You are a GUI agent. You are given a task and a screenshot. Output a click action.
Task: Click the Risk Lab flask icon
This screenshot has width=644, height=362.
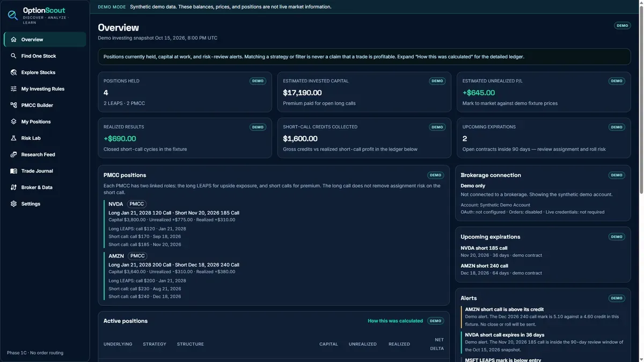[x=13, y=138]
